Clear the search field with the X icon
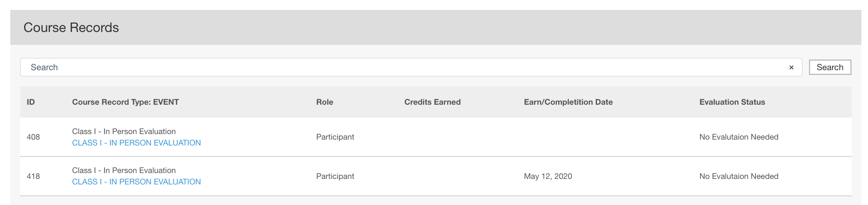This screenshot has width=868, height=205. pyautogui.click(x=791, y=68)
